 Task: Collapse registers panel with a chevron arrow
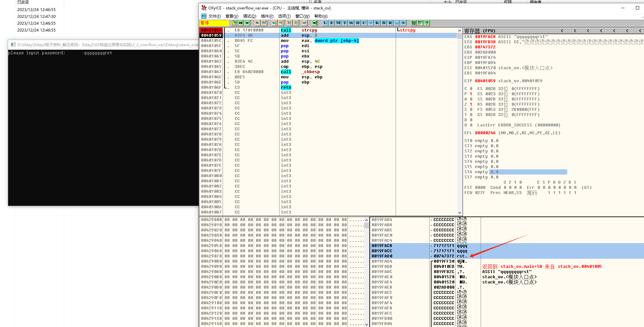(562, 30)
